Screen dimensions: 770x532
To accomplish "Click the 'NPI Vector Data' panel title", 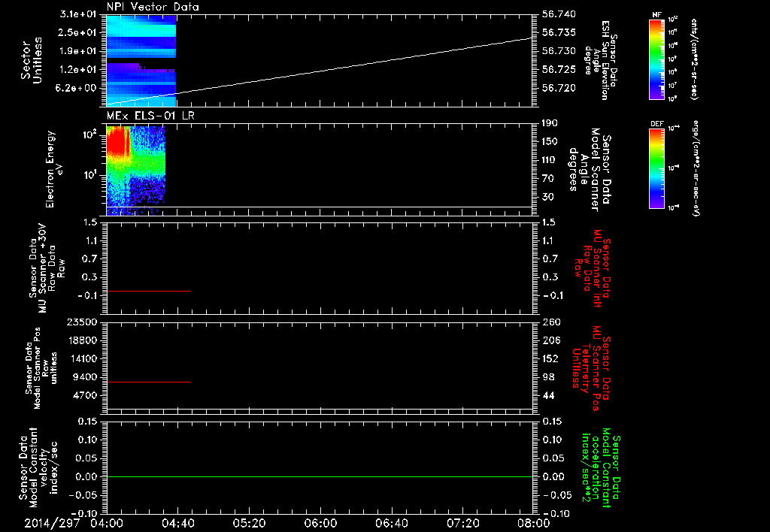I will point(153,7).
